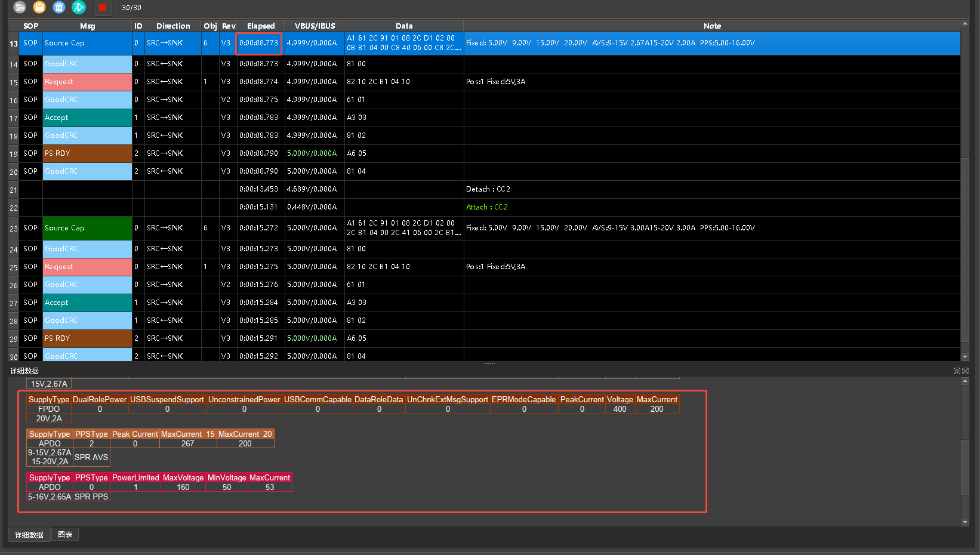This screenshot has width=980, height=555.
Task: Select row 29 PS RDY message
Action: click(x=87, y=338)
